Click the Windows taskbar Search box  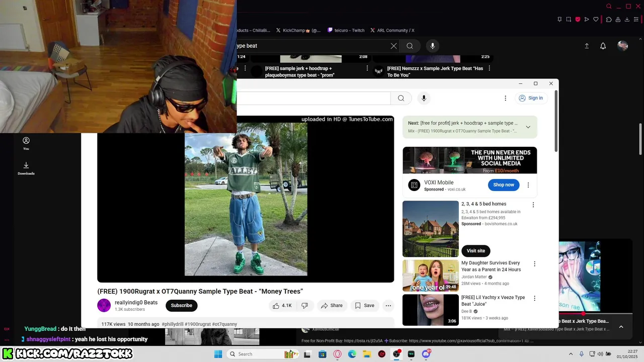tap(263, 354)
